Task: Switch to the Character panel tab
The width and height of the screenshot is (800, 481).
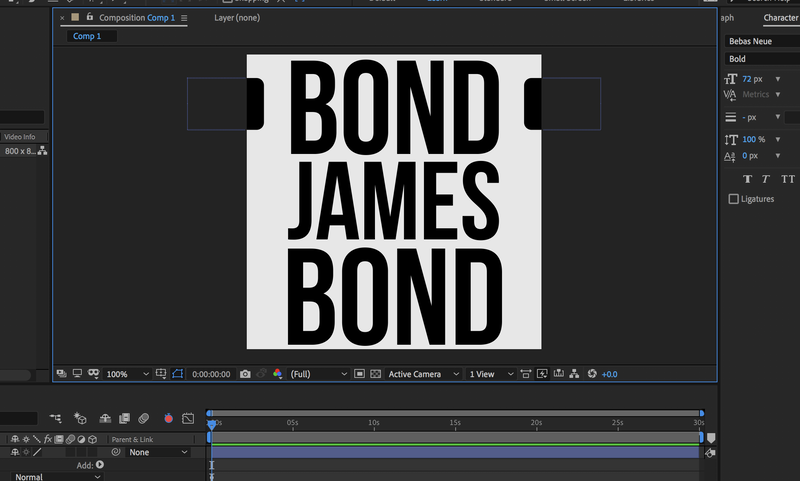Action: point(781,18)
